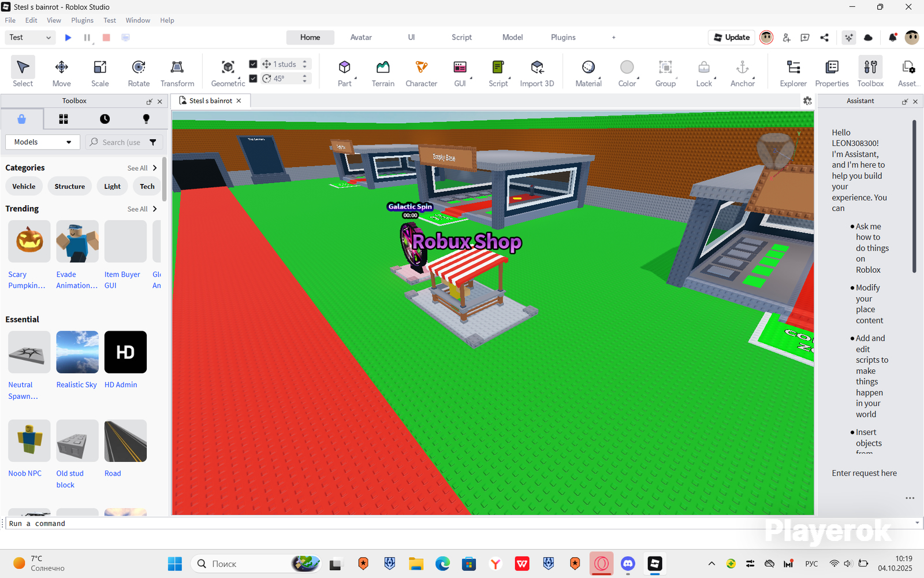The width and height of the screenshot is (924, 578).
Task: Open the Geometric collisions option
Action: click(x=228, y=72)
